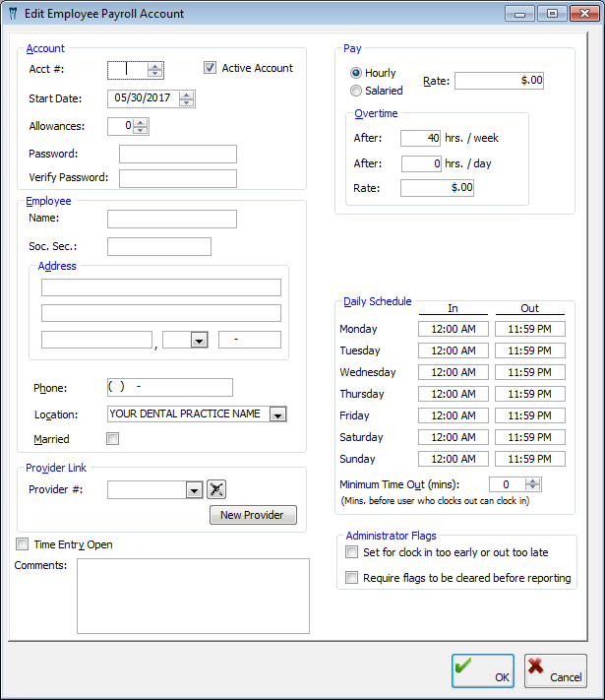Decrease Acct # with the down arrow
This screenshot has height=700, width=605.
coord(154,73)
